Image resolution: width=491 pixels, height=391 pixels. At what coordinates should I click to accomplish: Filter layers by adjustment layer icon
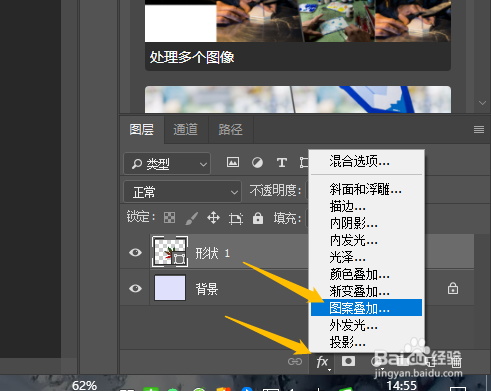[257, 162]
